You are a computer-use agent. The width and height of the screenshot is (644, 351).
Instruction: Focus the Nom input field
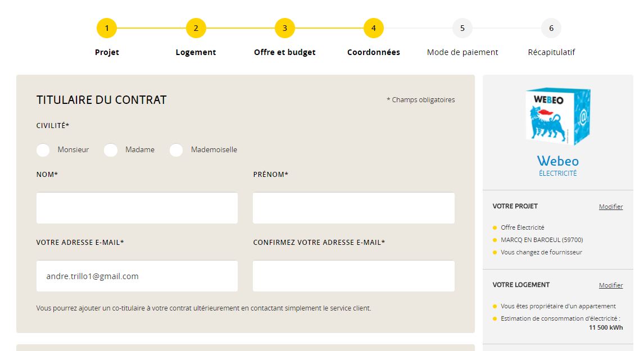[x=137, y=208]
